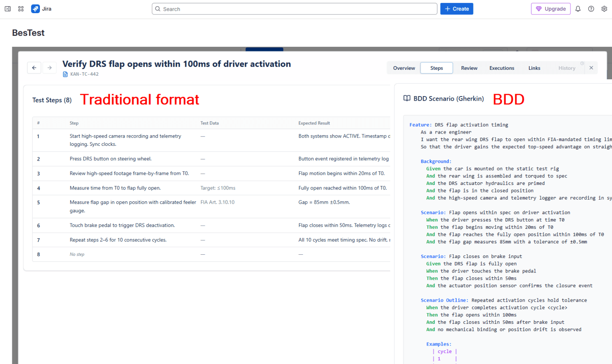Open the notifications bell
Viewport: 612px width, 364px height.
pos(578,9)
